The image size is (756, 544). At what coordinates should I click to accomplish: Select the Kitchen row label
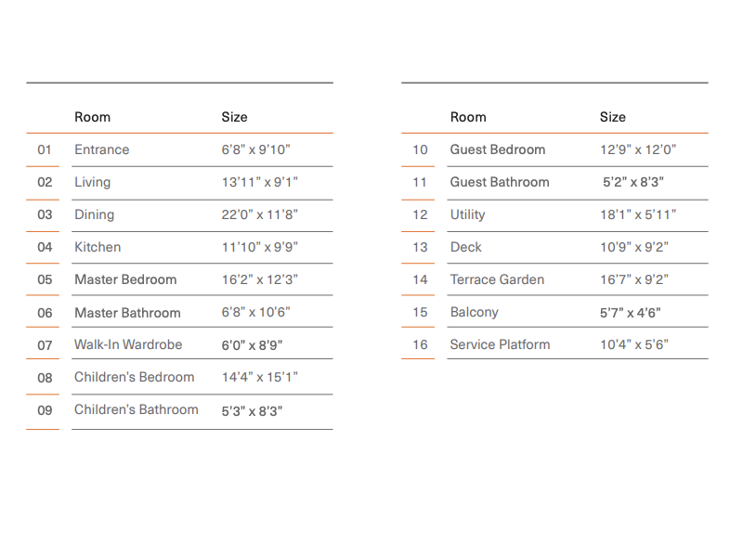(98, 247)
